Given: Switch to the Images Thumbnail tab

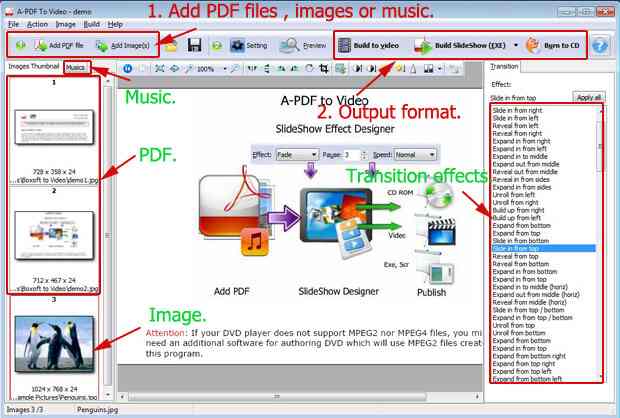Looking at the screenshot, I should click(34, 66).
